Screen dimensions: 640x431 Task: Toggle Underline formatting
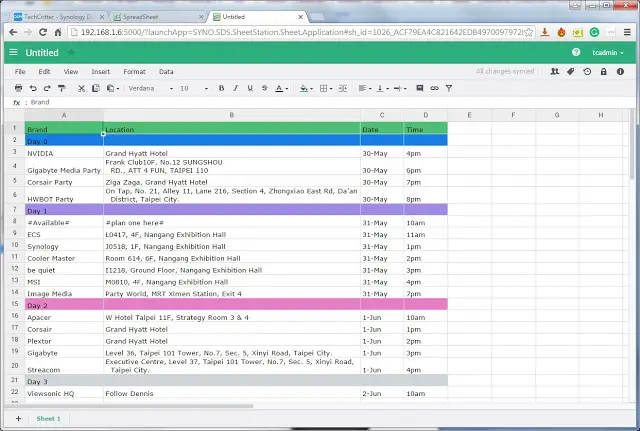pyautogui.click(x=250, y=88)
